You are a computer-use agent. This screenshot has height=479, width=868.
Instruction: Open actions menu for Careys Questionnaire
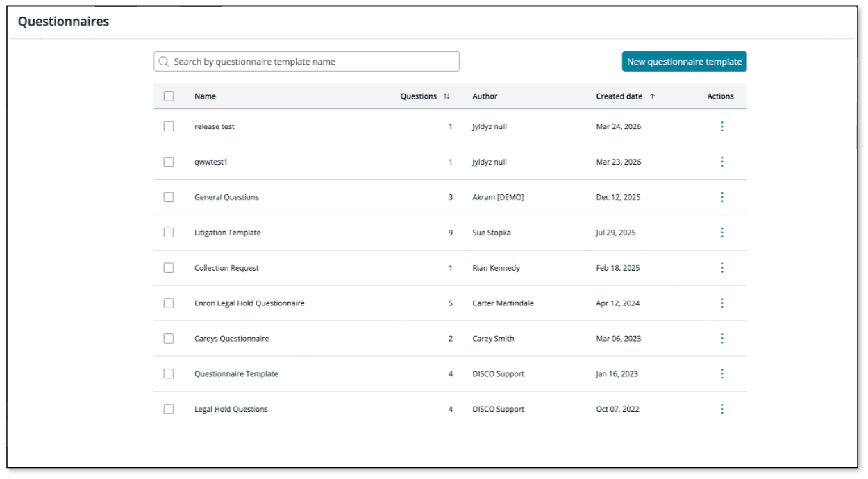(722, 339)
